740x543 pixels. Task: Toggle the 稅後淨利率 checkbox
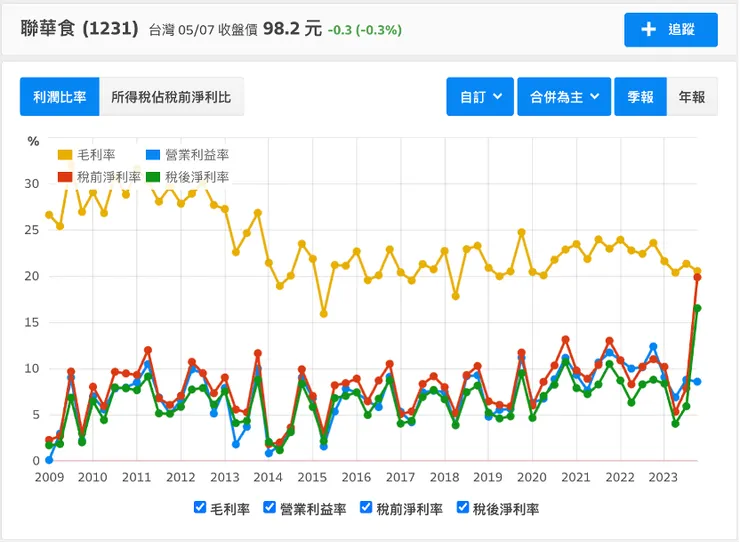pyautogui.click(x=463, y=507)
